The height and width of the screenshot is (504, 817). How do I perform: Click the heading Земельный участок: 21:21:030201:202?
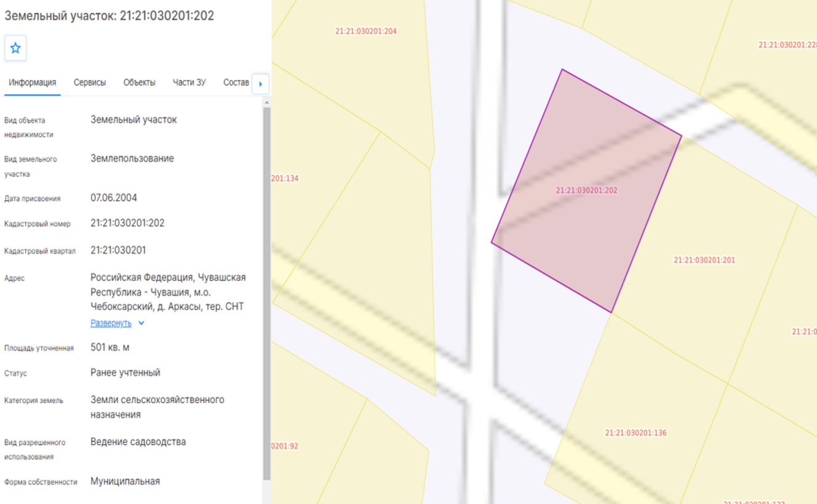click(110, 16)
